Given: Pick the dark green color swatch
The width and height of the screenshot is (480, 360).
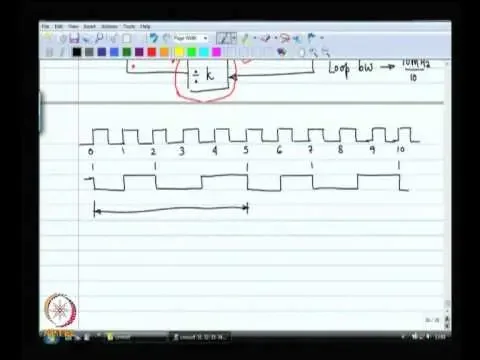Looking at the screenshot, I should pos(126,52).
